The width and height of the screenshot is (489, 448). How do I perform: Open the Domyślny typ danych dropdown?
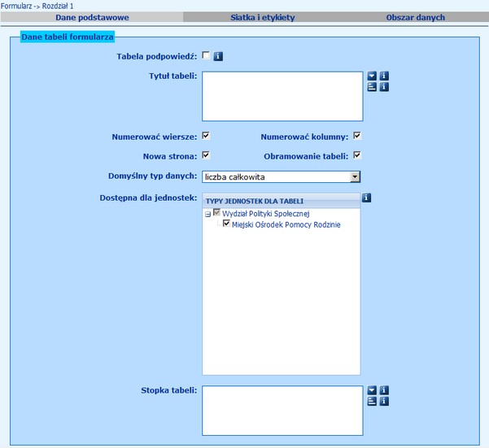pos(355,176)
